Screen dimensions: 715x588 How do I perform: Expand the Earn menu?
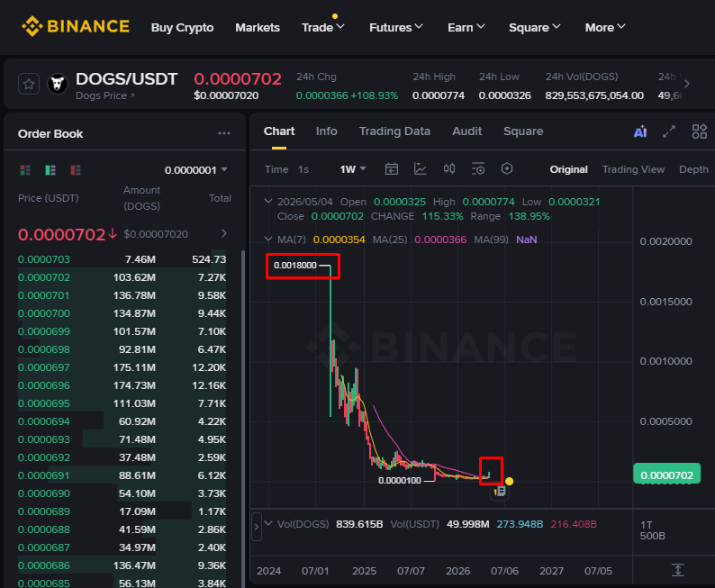pos(466,28)
